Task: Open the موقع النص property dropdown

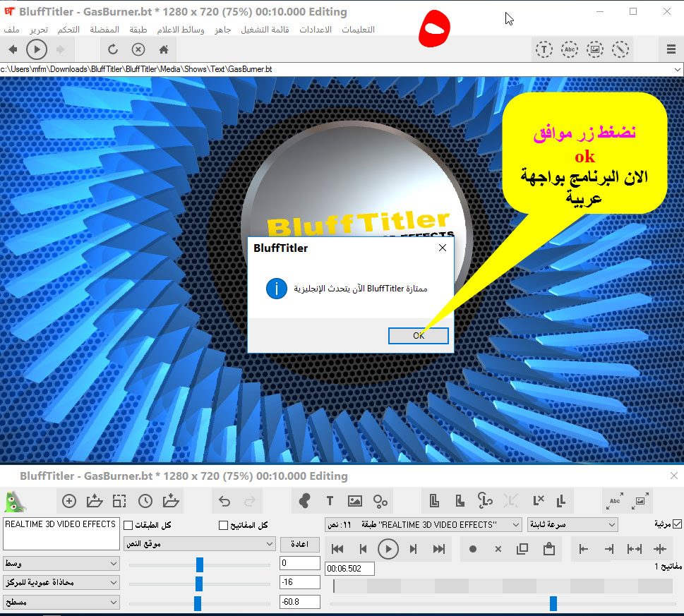Action: [199, 544]
